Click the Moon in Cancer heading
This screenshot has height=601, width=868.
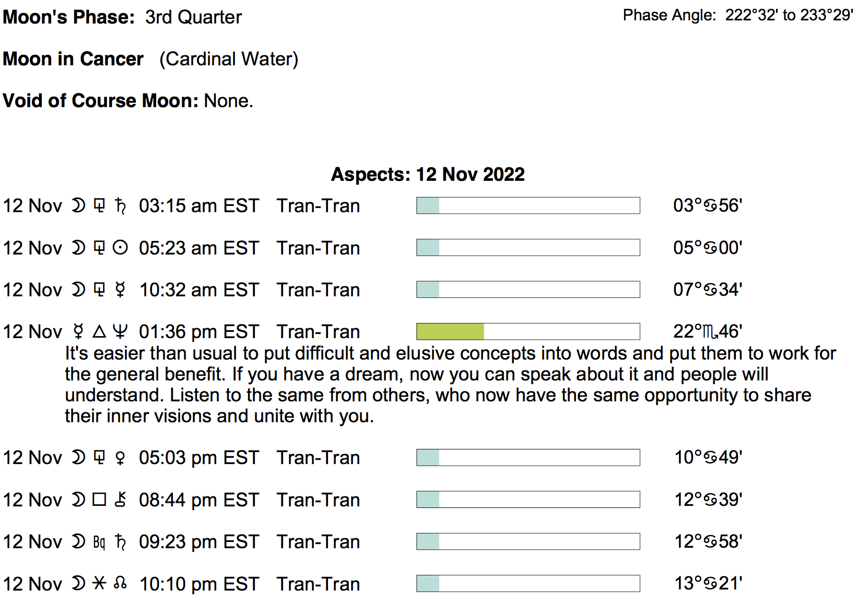[x=73, y=59]
